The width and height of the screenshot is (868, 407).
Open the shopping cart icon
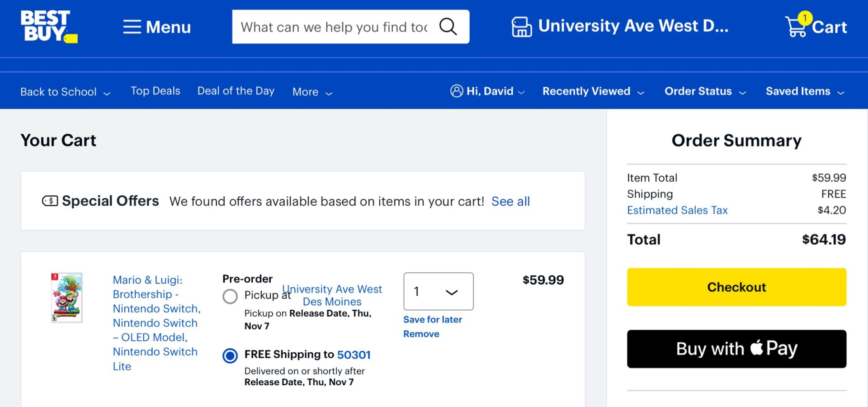[797, 27]
